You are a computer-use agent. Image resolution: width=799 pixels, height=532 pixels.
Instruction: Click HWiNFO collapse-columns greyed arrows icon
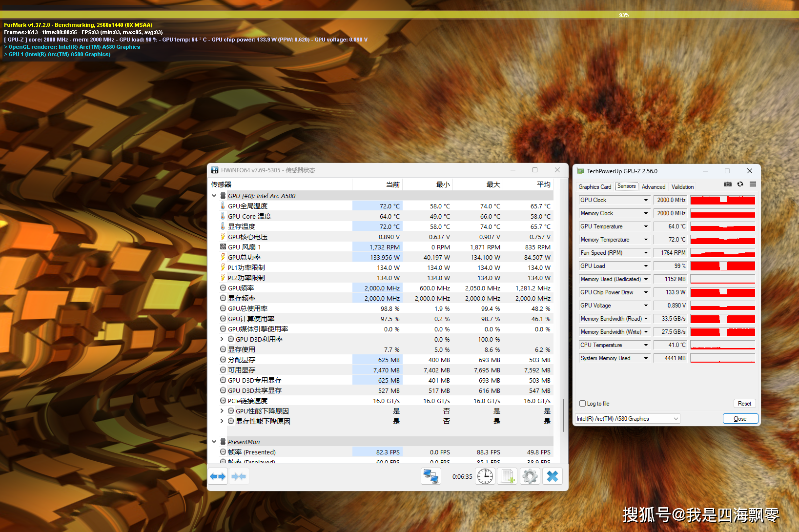pyautogui.click(x=239, y=476)
